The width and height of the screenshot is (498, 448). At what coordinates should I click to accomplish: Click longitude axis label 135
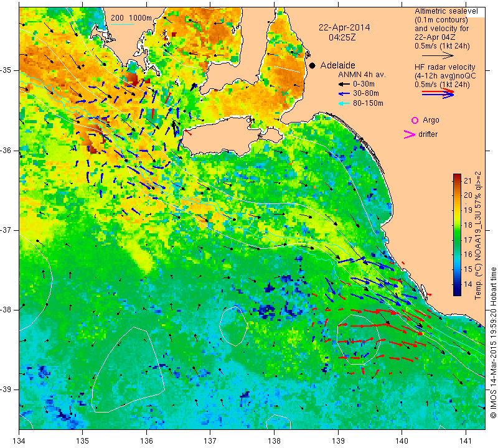click(83, 441)
